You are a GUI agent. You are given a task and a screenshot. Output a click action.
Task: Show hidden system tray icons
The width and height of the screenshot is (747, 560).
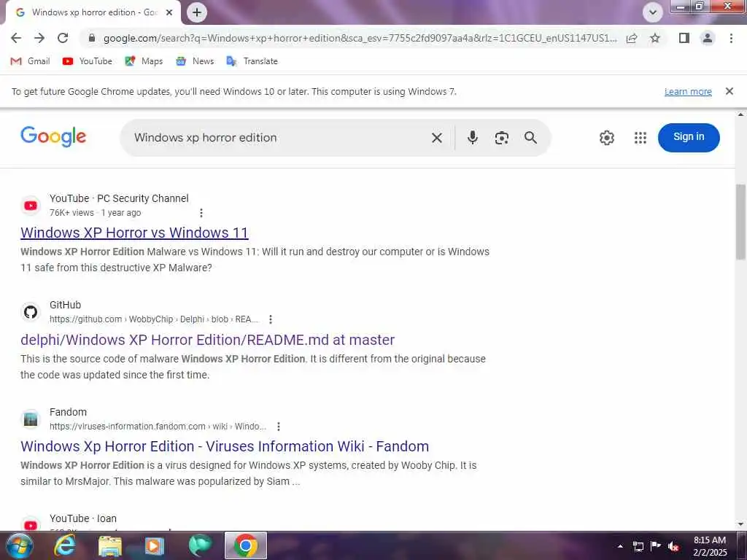[x=620, y=546]
